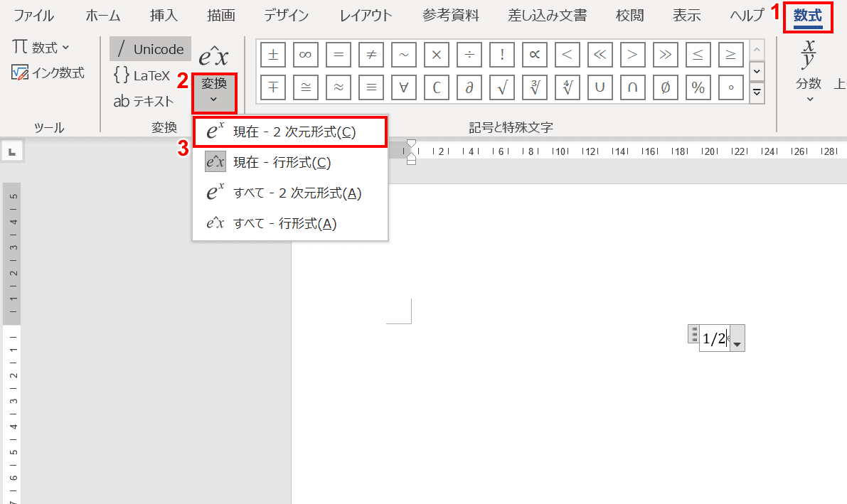The image size is (847, 504).
Task: Insert the for-all (∀) symbol
Action: coord(404,87)
